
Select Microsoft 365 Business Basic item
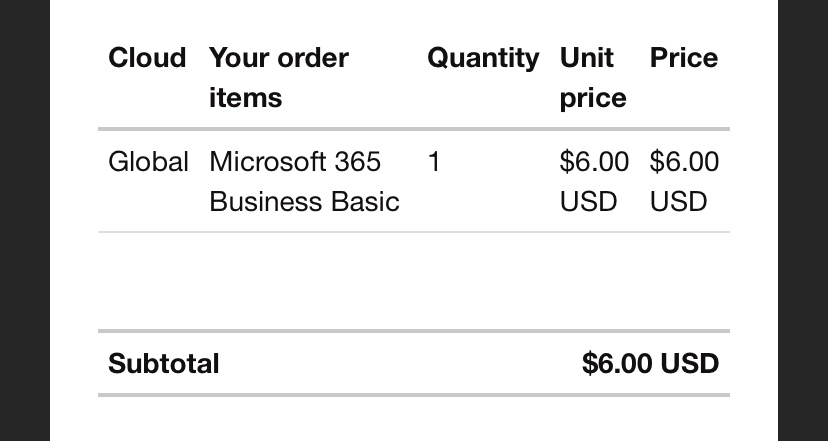tap(304, 182)
